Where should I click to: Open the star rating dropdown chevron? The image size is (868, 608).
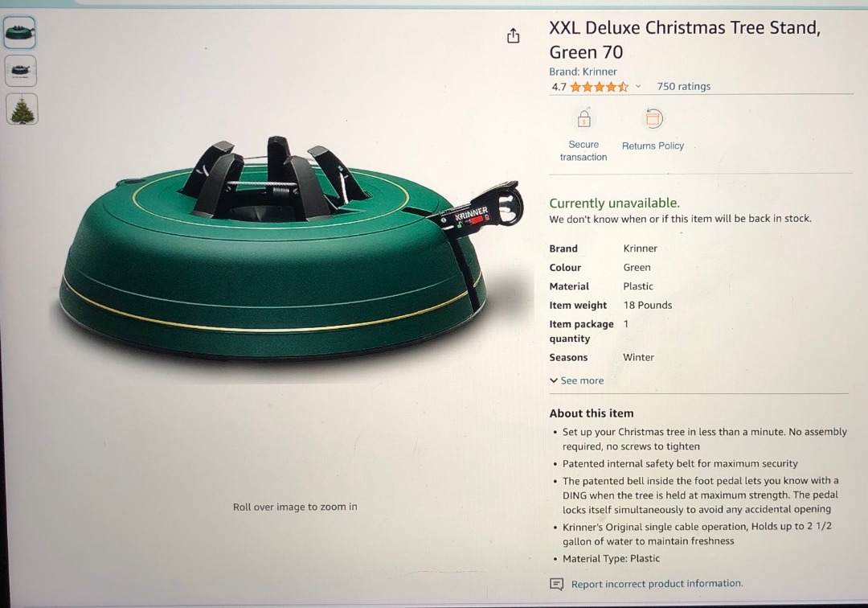pyautogui.click(x=637, y=86)
